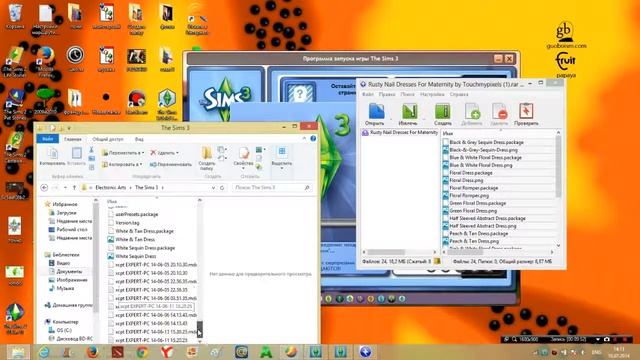Open recent locations arrow beside forward button
The width and height of the screenshot is (640, 360).
click(65, 188)
